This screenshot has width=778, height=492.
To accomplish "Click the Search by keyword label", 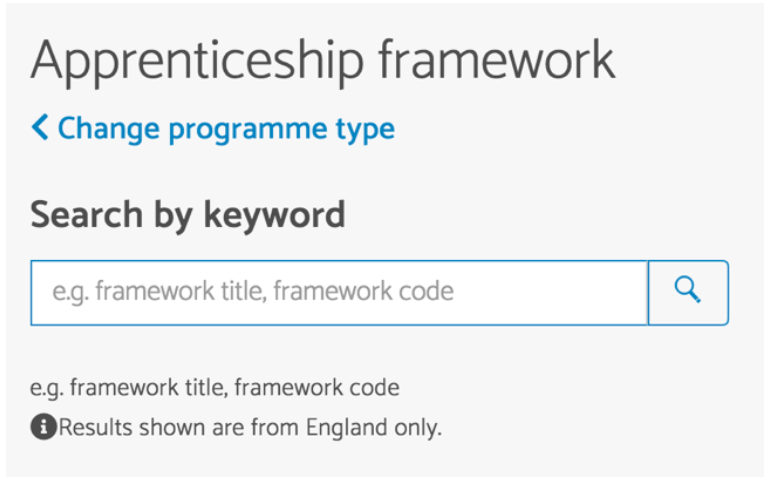I will (188, 215).
